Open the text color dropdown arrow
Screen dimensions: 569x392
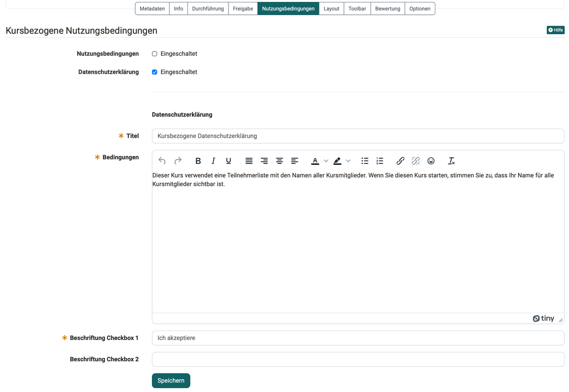click(326, 161)
